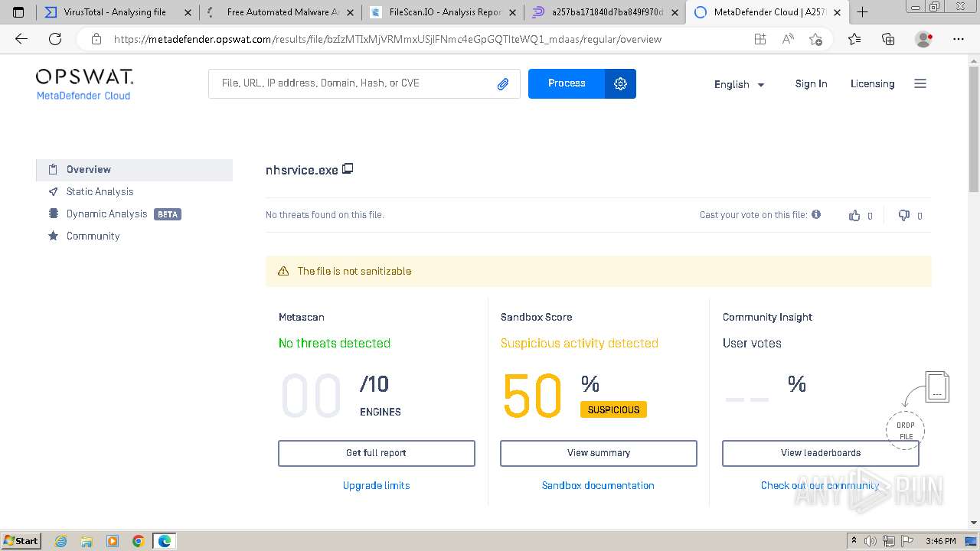Open the tab actions menu
This screenshot has height=551, width=980.
point(18,12)
